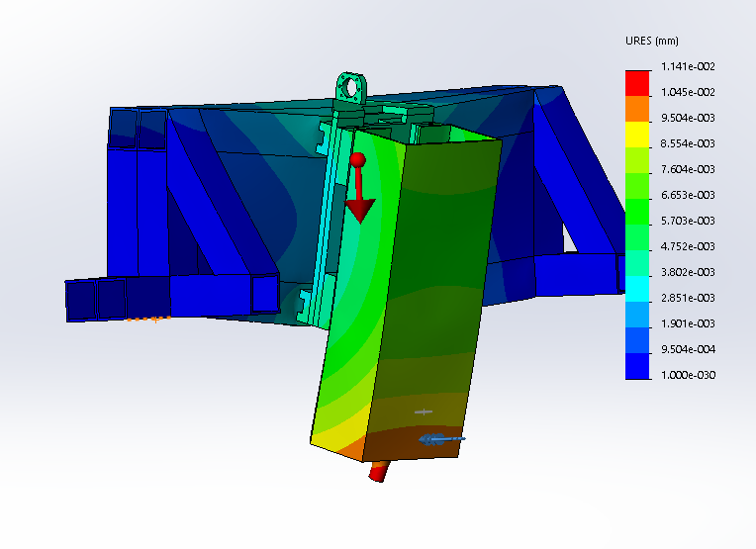Viewport: 756px width, 549px height.
Task: Select the blue force arrow near the box bottom
Action: [x=441, y=438]
